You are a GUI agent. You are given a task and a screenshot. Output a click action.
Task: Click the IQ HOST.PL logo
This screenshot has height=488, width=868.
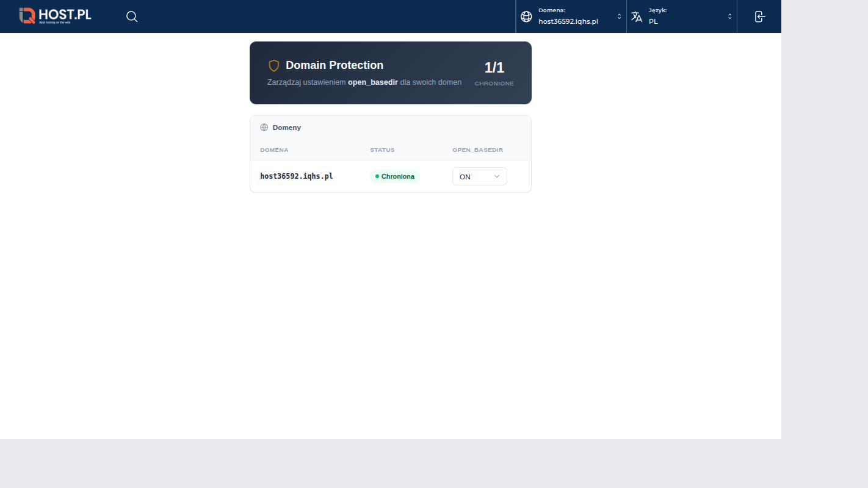(x=55, y=16)
